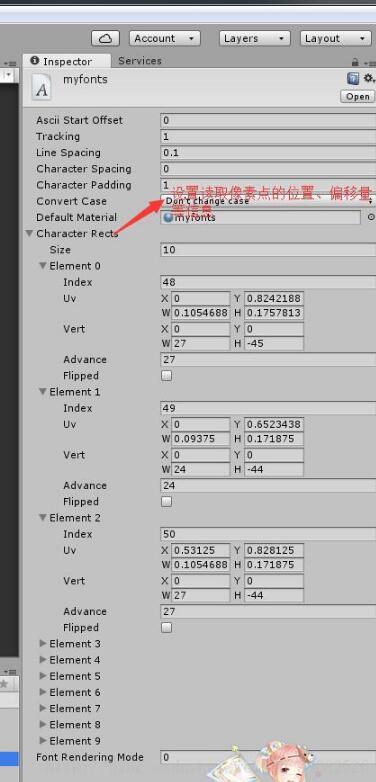Open the Layers dropdown button
This screenshot has width=376, height=782.
pyautogui.click(x=254, y=38)
